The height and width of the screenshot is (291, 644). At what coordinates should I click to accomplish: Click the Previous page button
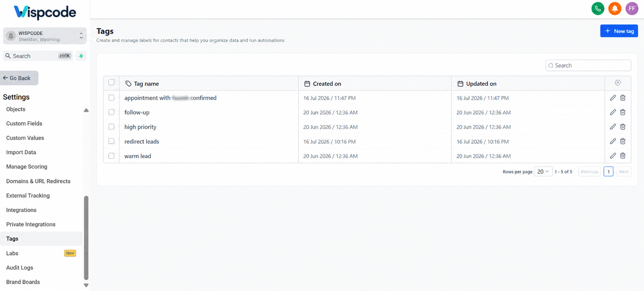coord(589,172)
